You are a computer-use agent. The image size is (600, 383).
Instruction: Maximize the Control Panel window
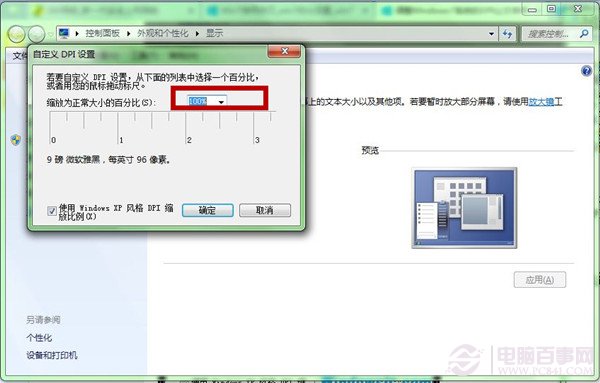(x=551, y=8)
